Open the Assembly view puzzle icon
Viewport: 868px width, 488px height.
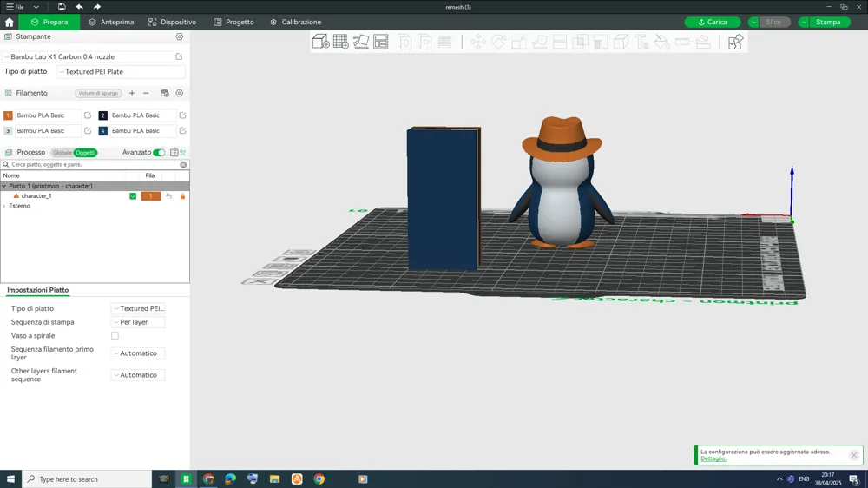point(735,42)
